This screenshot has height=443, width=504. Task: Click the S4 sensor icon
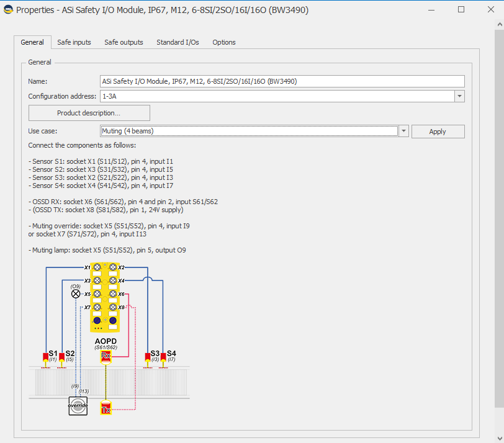tap(163, 357)
